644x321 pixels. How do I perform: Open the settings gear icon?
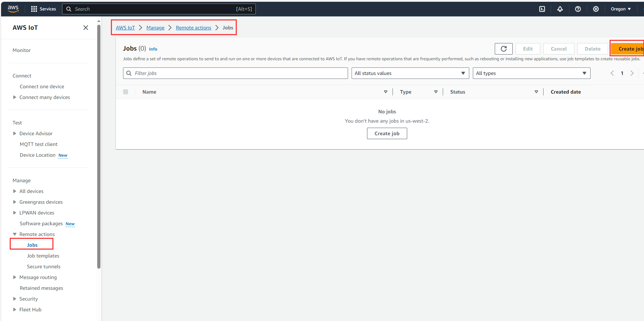point(596,9)
